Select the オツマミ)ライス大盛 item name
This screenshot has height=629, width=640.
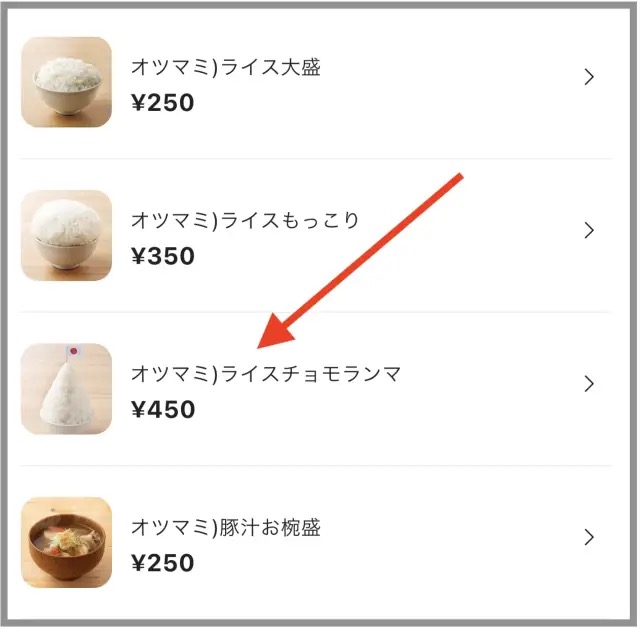[x=226, y=67]
